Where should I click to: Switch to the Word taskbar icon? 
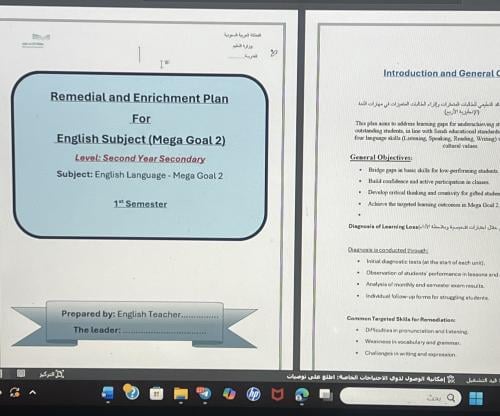(x=107, y=393)
